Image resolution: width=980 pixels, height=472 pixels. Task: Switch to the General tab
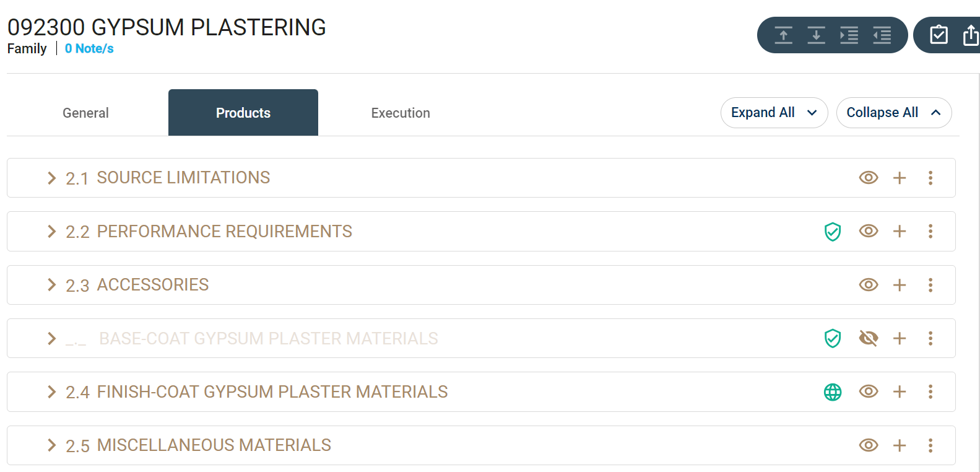[85, 113]
